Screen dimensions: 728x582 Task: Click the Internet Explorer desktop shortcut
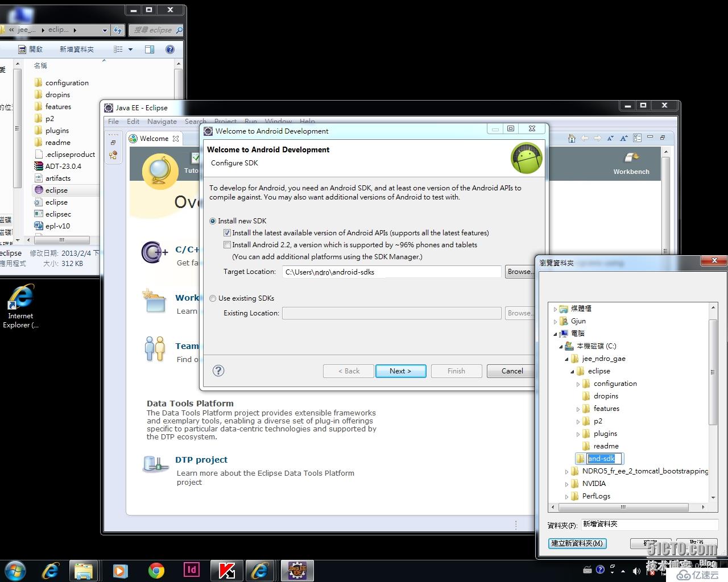click(x=20, y=306)
